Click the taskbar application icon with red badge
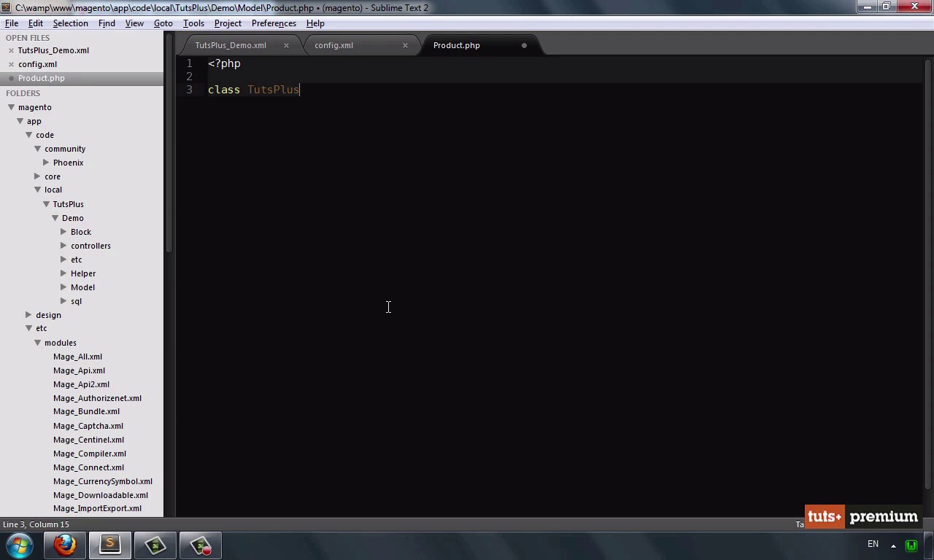Image resolution: width=934 pixels, height=560 pixels. (201, 545)
